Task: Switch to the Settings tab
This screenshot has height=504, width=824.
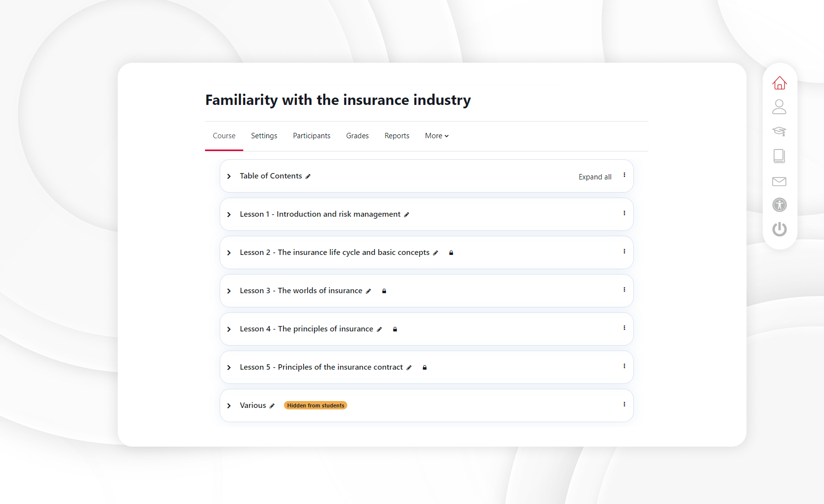Action: pos(264,136)
